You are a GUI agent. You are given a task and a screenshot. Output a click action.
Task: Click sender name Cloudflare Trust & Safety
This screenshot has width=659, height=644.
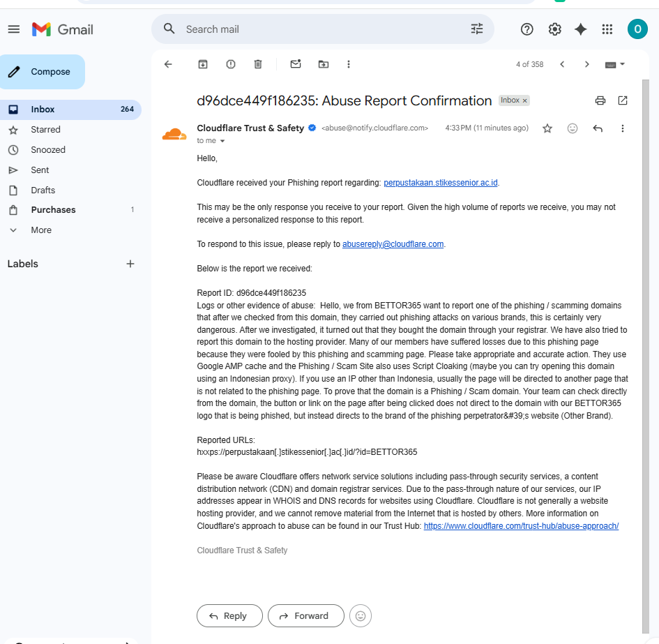click(x=250, y=128)
